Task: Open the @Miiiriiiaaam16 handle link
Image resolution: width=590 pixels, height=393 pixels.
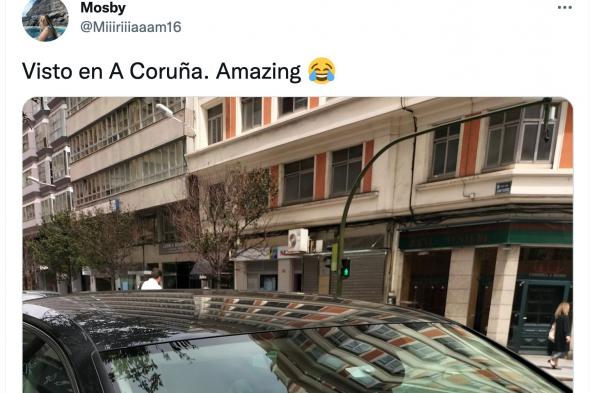Action: pyautogui.click(x=131, y=27)
